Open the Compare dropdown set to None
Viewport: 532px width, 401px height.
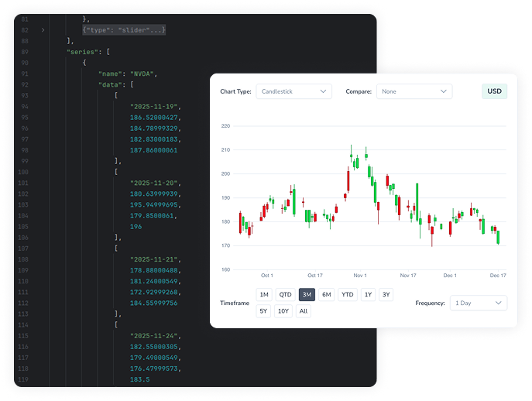pos(414,91)
